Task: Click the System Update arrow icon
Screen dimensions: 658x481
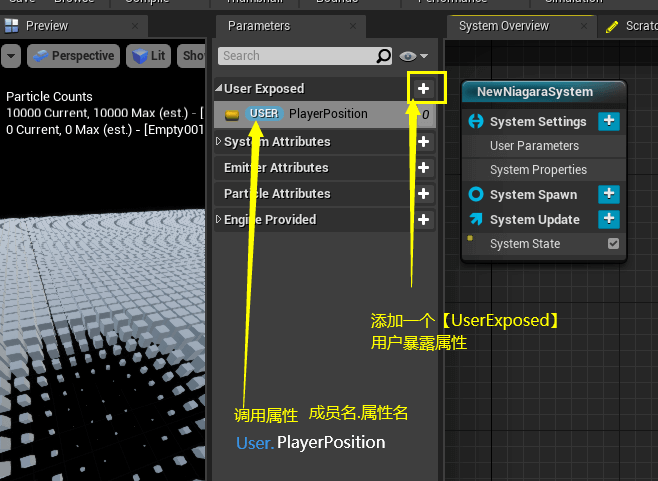Action: click(x=476, y=219)
